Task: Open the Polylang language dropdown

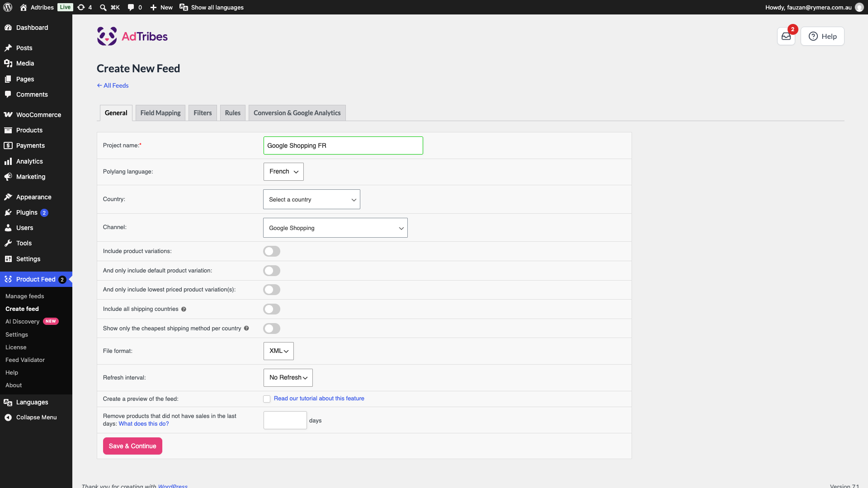Action: (283, 172)
